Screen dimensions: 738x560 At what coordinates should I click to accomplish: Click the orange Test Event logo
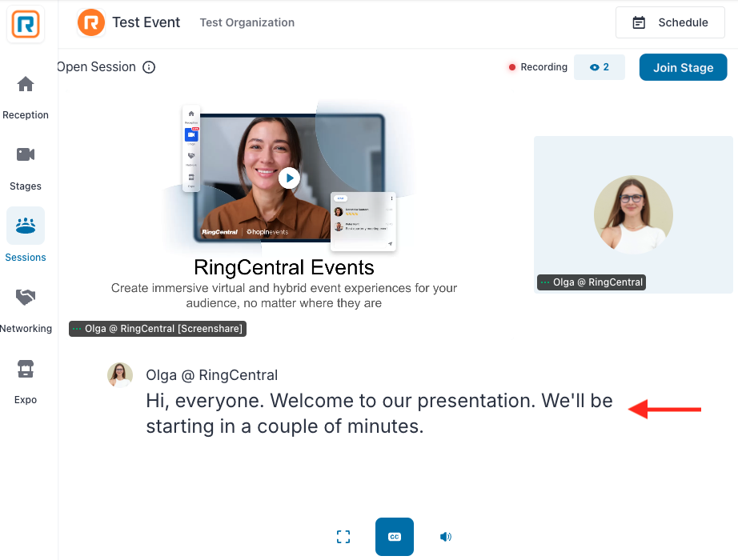point(90,22)
